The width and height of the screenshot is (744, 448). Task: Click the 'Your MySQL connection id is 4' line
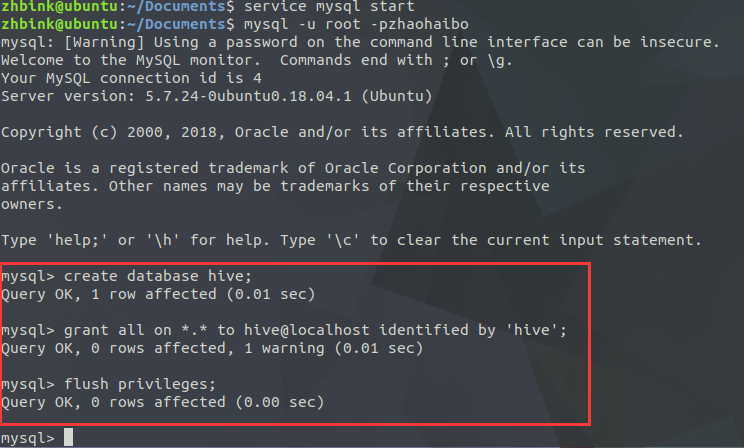point(131,78)
